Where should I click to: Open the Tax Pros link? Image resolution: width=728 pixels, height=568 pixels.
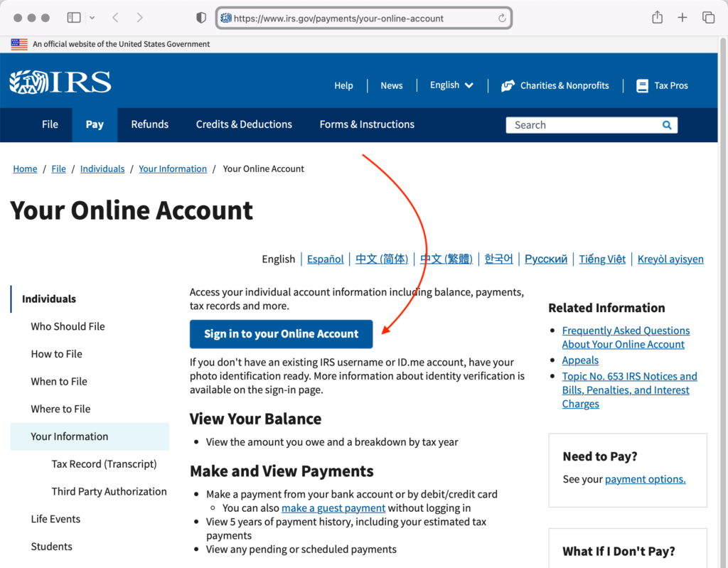[671, 85]
